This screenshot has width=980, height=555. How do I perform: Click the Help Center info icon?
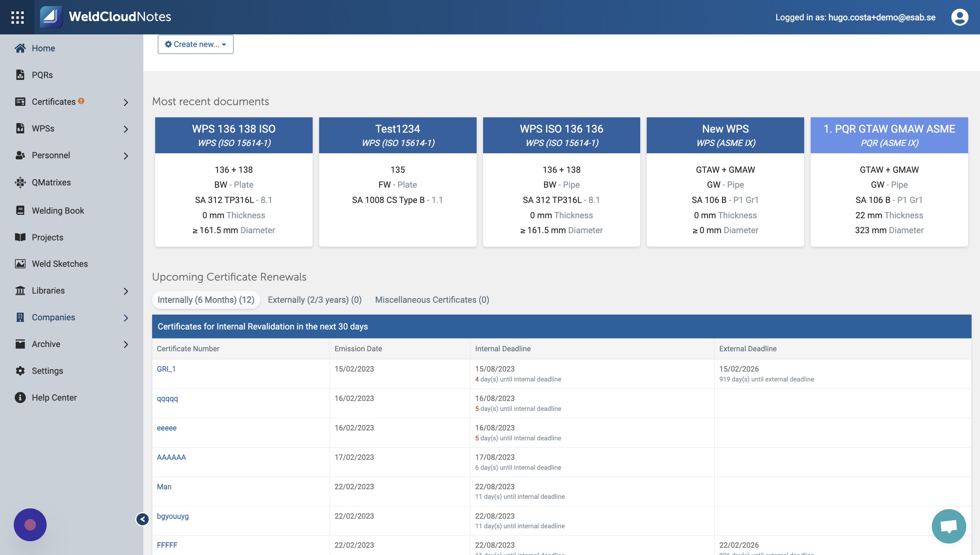coord(20,398)
